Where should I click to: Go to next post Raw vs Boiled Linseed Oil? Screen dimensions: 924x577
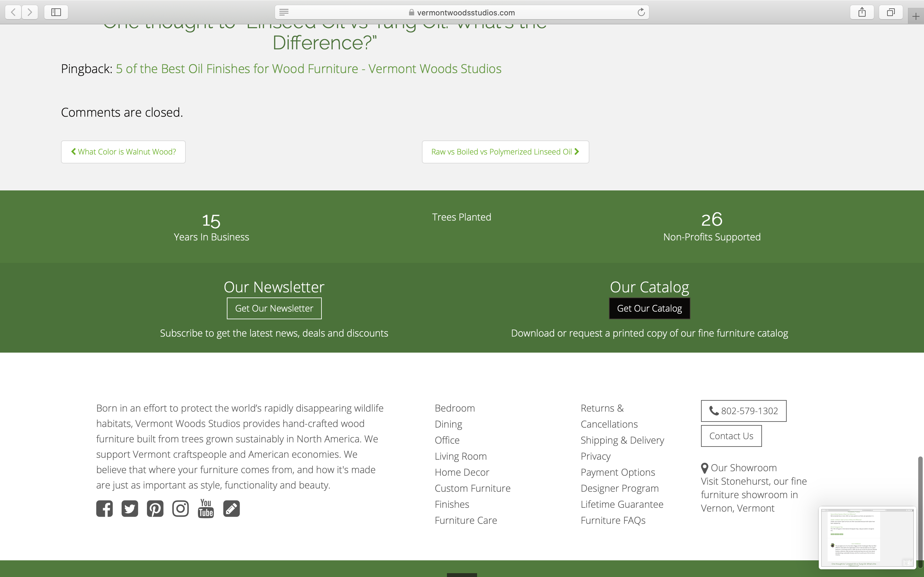coord(505,152)
